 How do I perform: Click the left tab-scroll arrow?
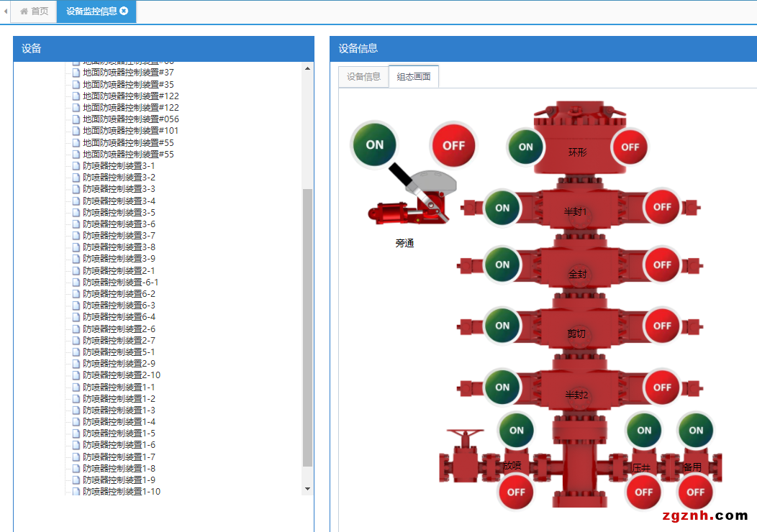5,11
